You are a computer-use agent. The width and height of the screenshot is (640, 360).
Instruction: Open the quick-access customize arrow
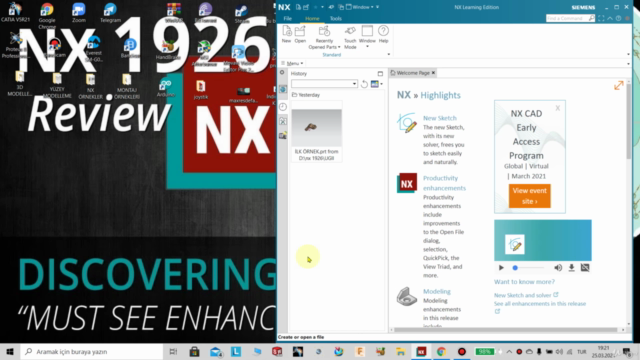pyautogui.click(x=378, y=7)
